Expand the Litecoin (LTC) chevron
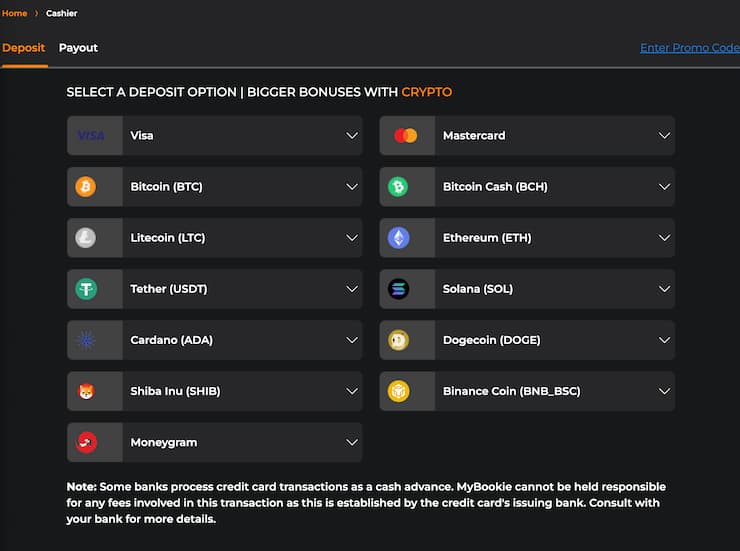This screenshot has height=551, width=740. (x=352, y=238)
